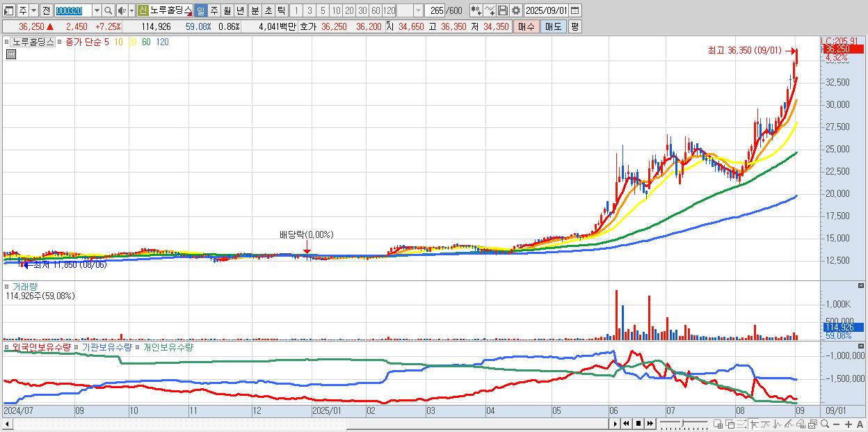Adjust the bottom chart zoom slider
Image resolution: width=868 pixels, height=432 pixels.
682,424
